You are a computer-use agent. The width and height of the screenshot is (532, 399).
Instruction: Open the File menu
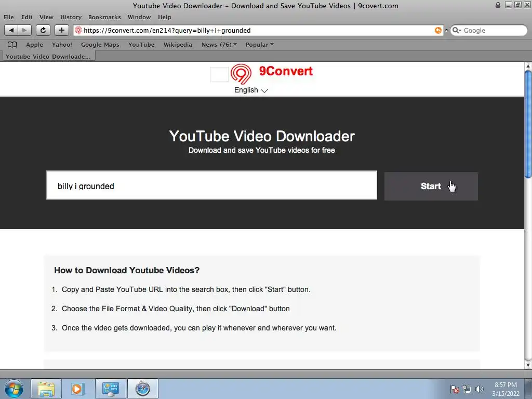(9, 17)
